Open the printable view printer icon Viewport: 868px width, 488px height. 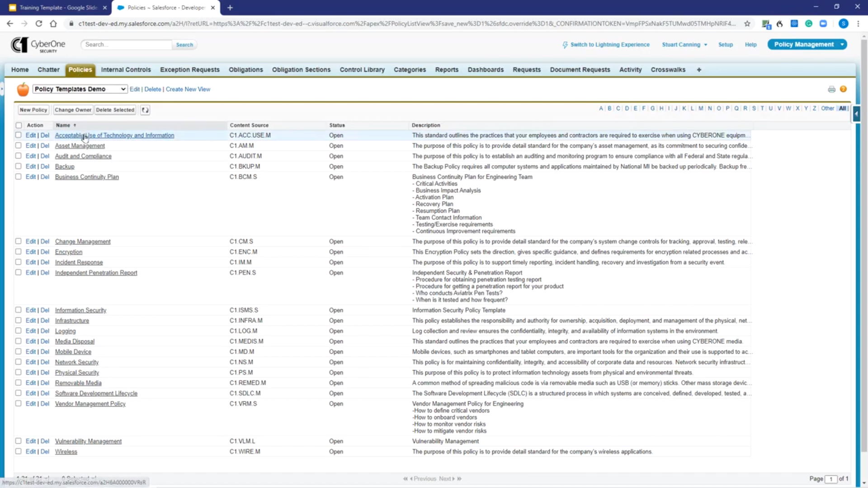831,89
